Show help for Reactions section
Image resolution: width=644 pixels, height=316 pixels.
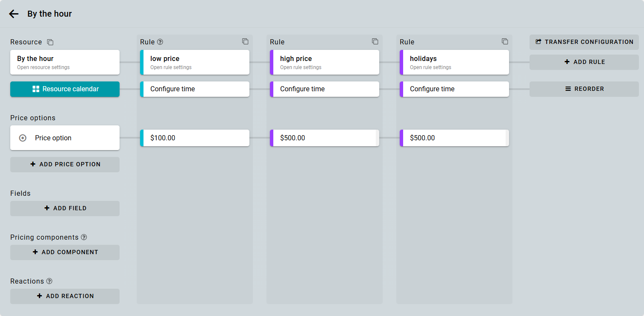coord(49,281)
